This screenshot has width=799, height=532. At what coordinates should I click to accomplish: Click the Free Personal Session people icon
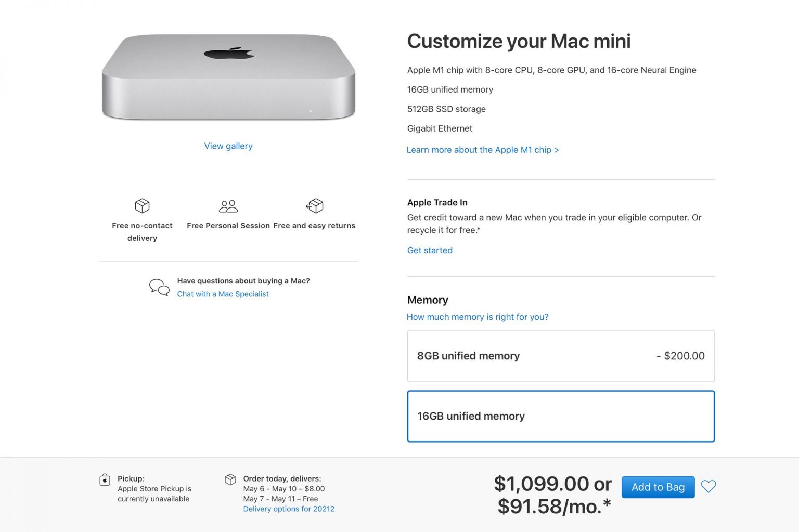228,206
